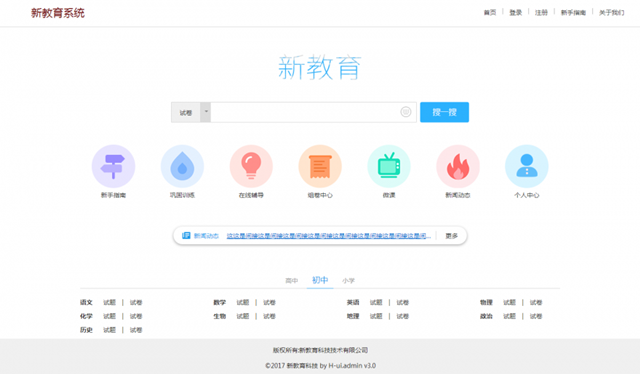Open the 新闻动态 flame icon
The width and height of the screenshot is (640, 374).
point(458,166)
